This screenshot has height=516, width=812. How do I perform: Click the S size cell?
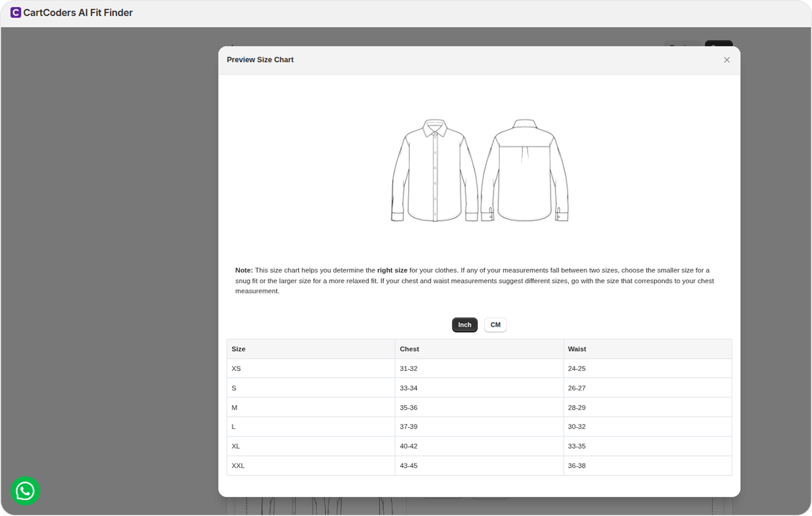(234, 388)
